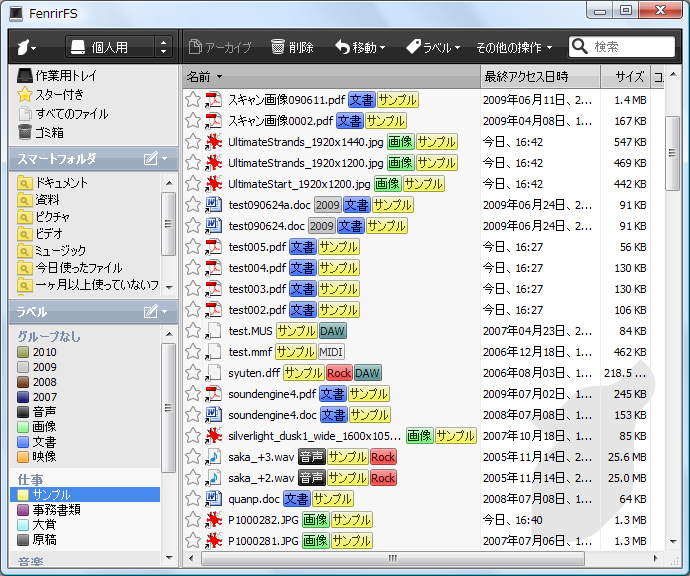The image size is (690, 576).
Task: Click smart folder list down arrow
Action: (x=169, y=287)
